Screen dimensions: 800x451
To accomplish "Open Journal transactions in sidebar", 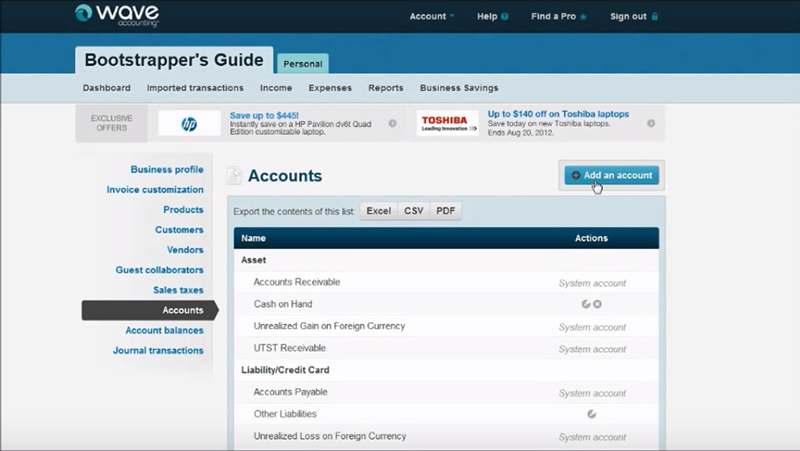I will (x=158, y=350).
